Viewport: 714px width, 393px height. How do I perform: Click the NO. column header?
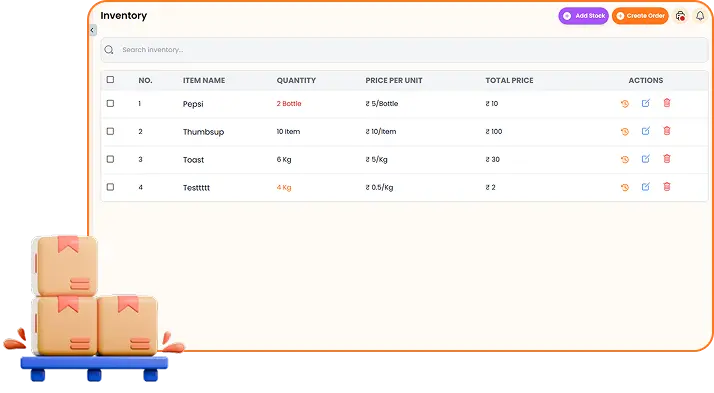145,80
